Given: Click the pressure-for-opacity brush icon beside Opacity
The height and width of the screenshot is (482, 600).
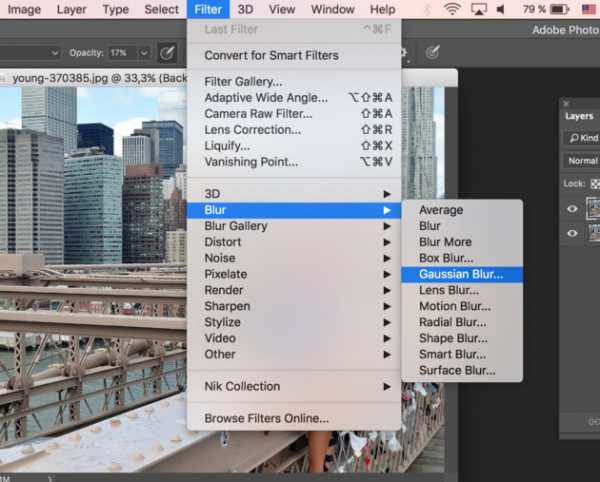Looking at the screenshot, I should click(x=167, y=53).
